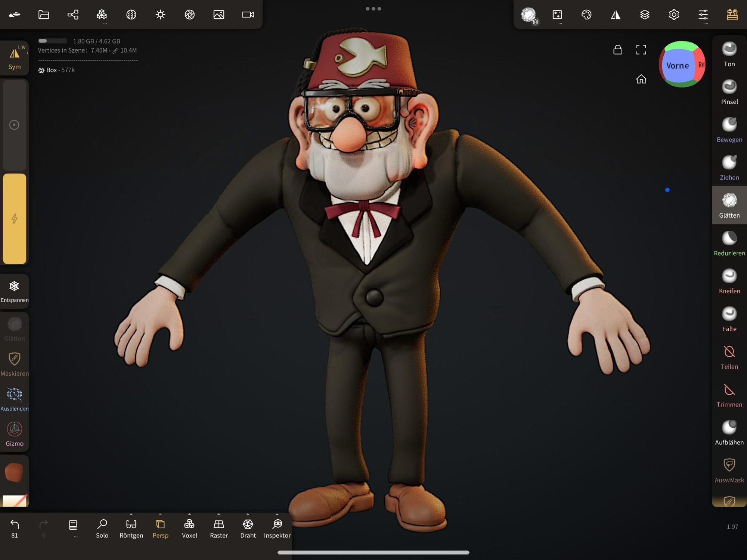
Task: Open the Files folder menu
Action: [x=44, y=15]
